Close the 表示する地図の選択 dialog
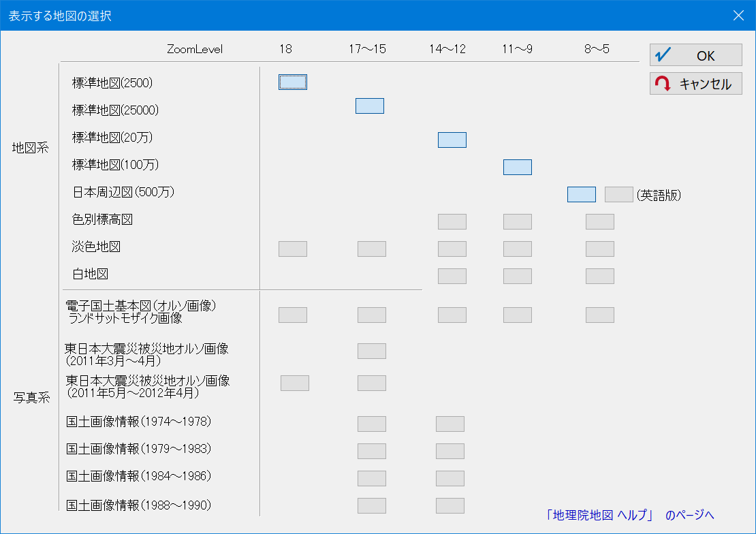Viewport: 756px width, 534px height. coord(738,15)
